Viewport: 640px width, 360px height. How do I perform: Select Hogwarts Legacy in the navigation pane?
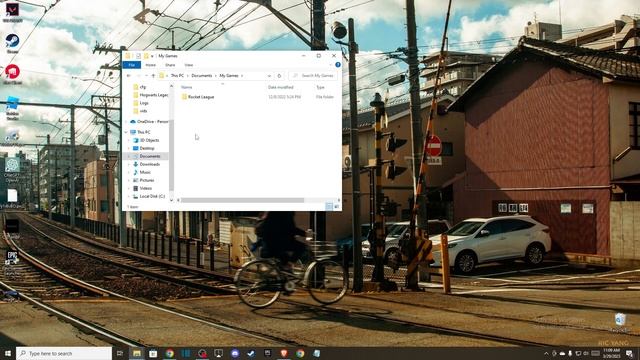point(150,95)
